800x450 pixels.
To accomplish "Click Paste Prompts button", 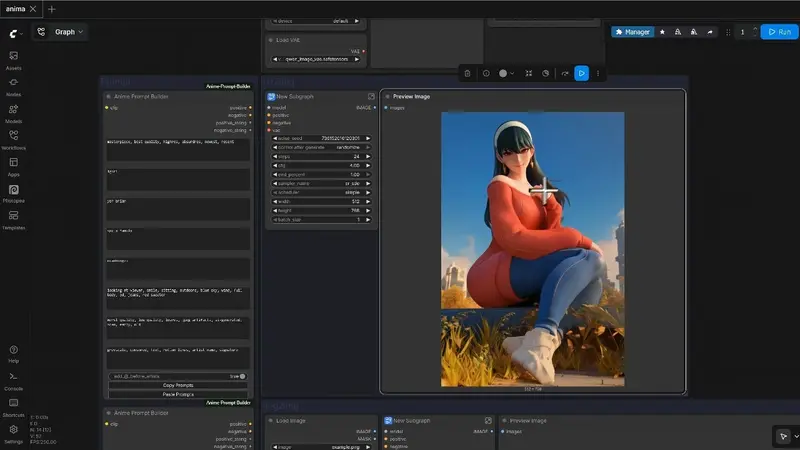I will coord(178,394).
